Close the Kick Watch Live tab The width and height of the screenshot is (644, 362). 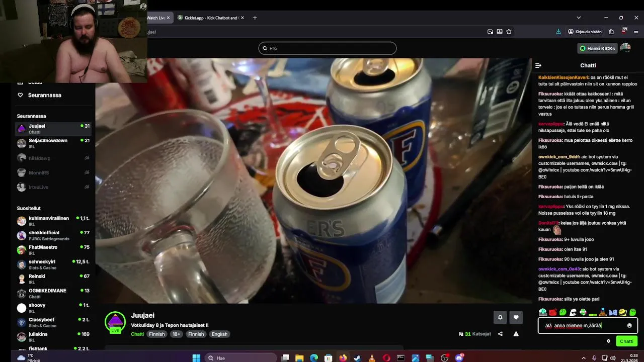pyautogui.click(x=168, y=18)
